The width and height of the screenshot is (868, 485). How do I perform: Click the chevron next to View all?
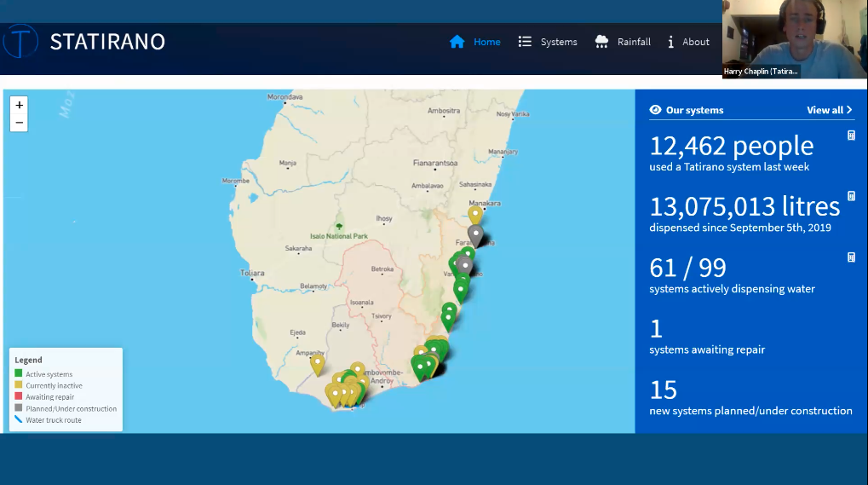849,110
